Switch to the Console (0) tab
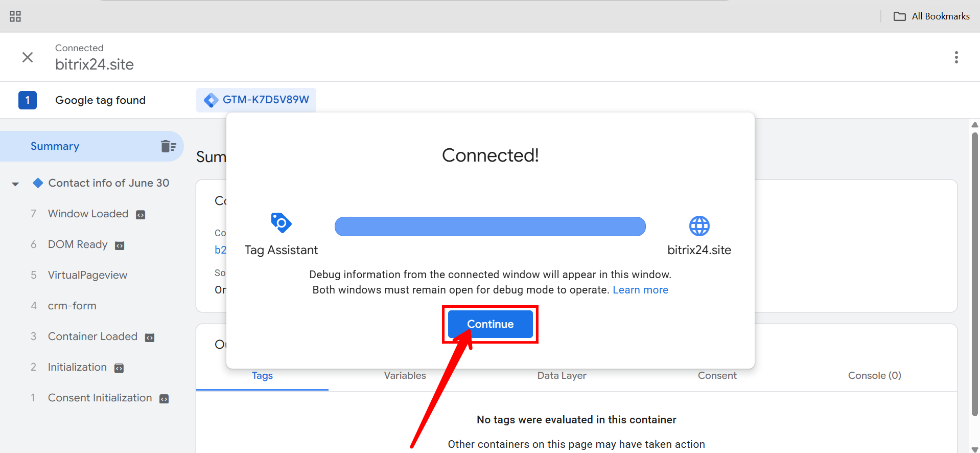Viewport: 980px width, 453px height. (x=874, y=376)
